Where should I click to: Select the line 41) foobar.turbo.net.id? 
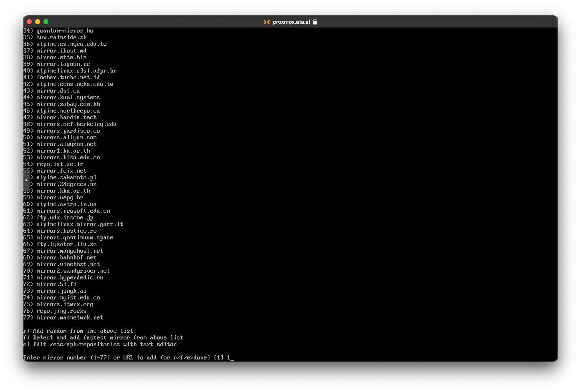pos(62,78)
